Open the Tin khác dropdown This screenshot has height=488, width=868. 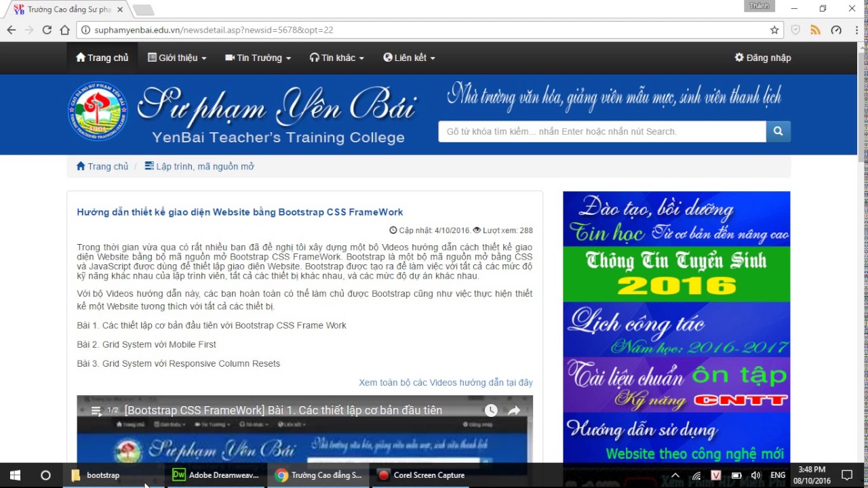tap(336, 58)
